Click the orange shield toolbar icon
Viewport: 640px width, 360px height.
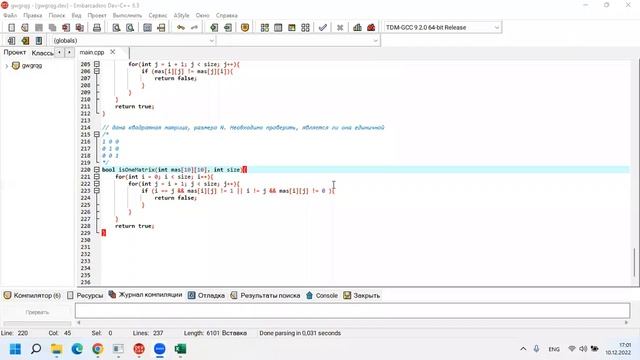245,27
